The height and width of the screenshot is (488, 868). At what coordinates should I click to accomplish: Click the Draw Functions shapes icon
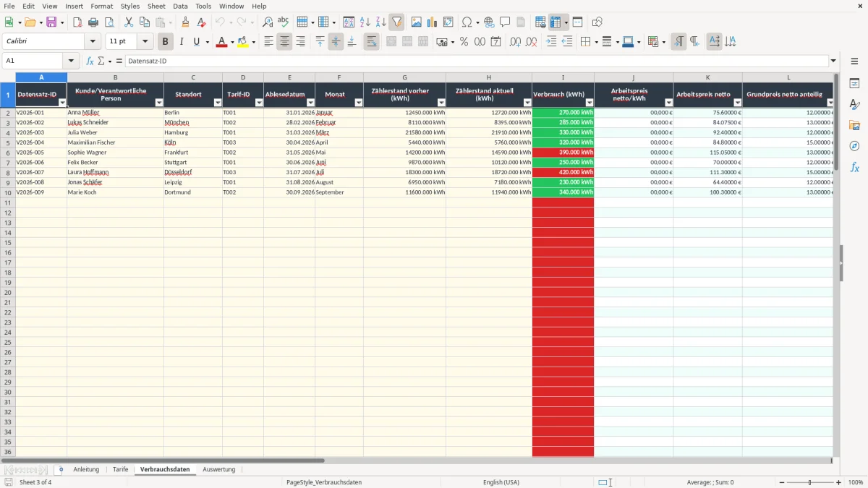point(597,22)
